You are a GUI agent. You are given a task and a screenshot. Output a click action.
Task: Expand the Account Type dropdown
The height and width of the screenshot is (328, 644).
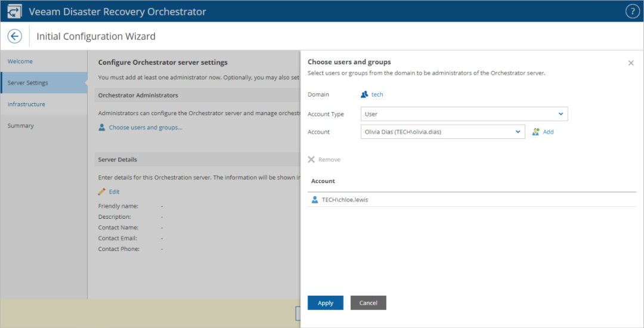[x=561, y=114]
